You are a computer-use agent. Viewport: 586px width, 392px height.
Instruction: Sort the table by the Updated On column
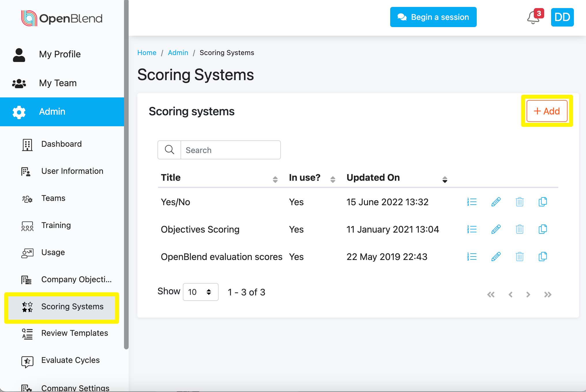coord(444,180)
